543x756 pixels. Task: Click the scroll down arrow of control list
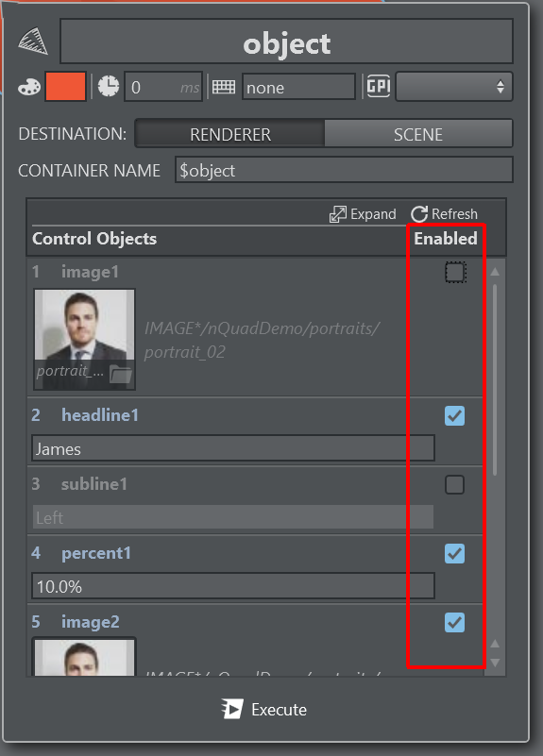click(x=494, y=663)
